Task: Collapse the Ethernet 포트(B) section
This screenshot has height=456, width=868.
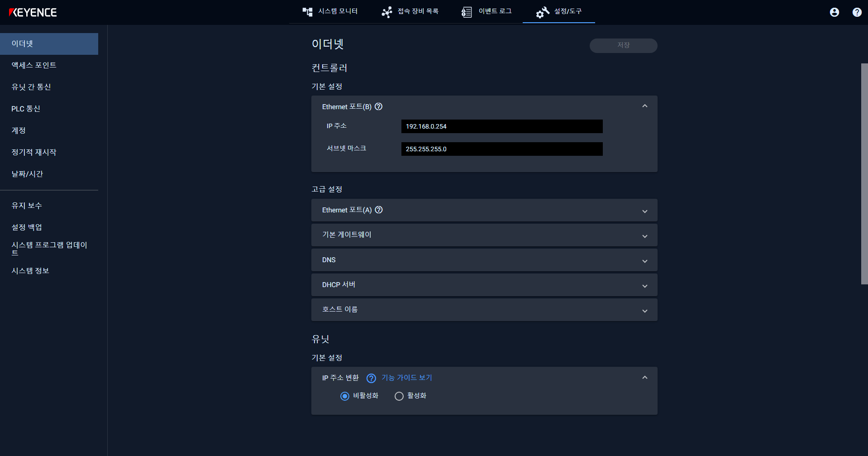Action: click(645, 106)
